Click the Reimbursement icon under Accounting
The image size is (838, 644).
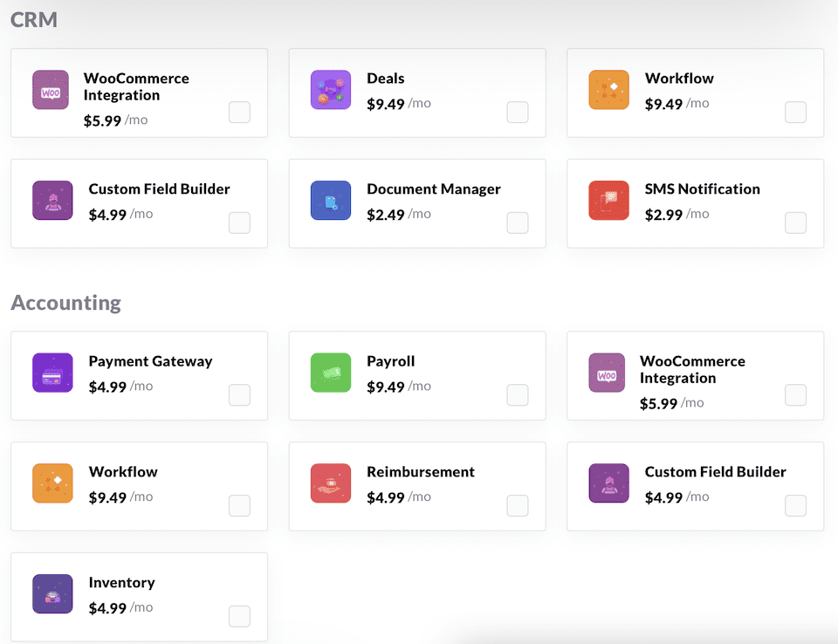[x=330, y=483]
